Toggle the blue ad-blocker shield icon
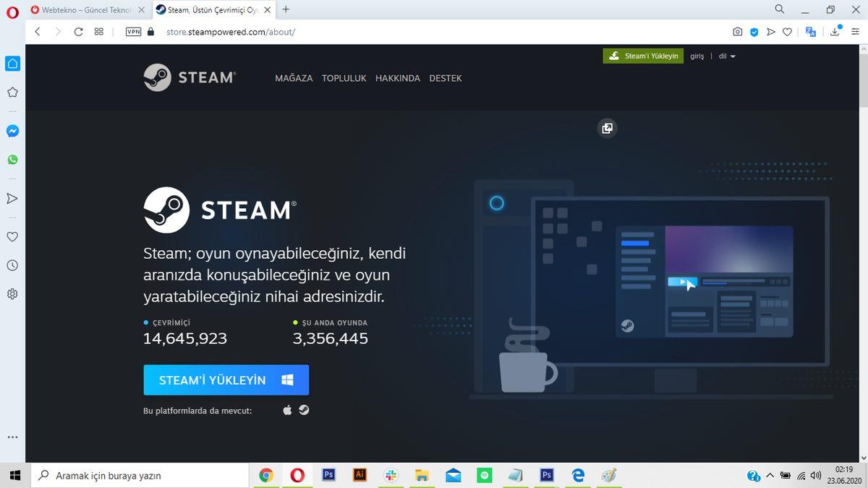The width and height of the screenshot is (868, 488). pos(754,32)
